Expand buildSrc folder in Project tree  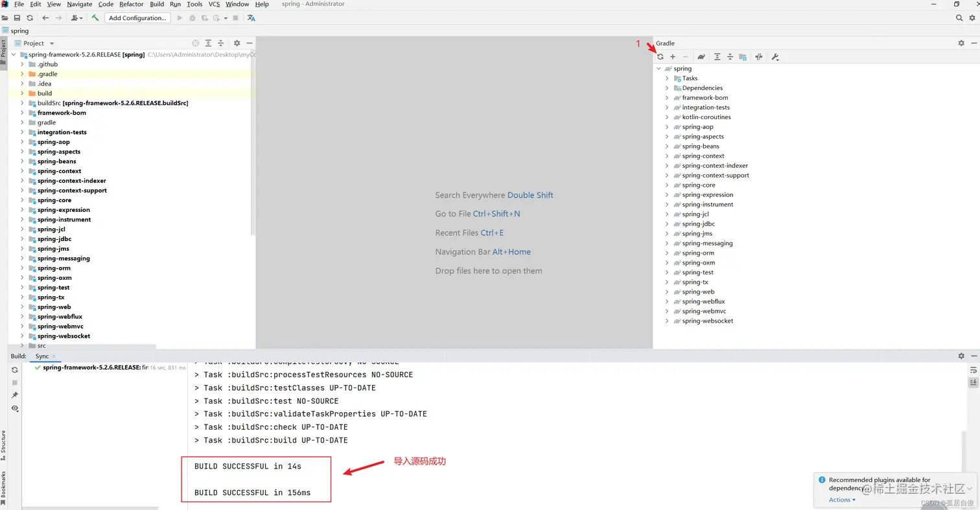(x=23, y=103)
